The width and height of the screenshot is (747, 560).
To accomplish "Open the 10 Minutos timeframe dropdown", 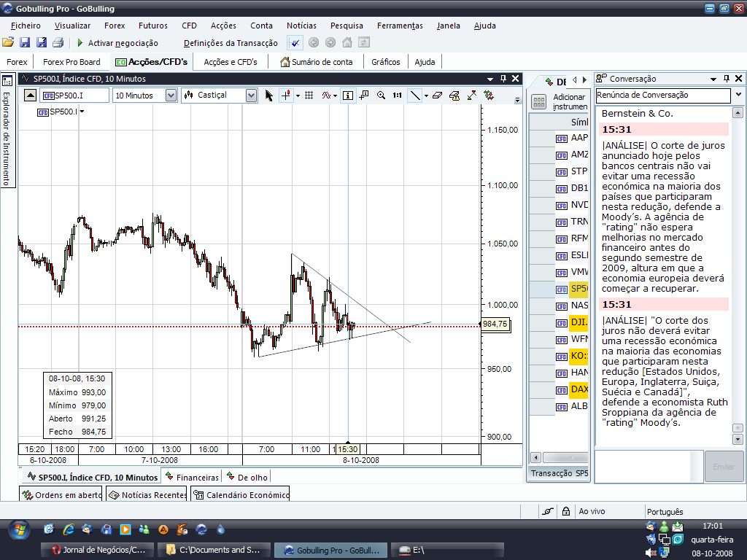I will 171,96.
